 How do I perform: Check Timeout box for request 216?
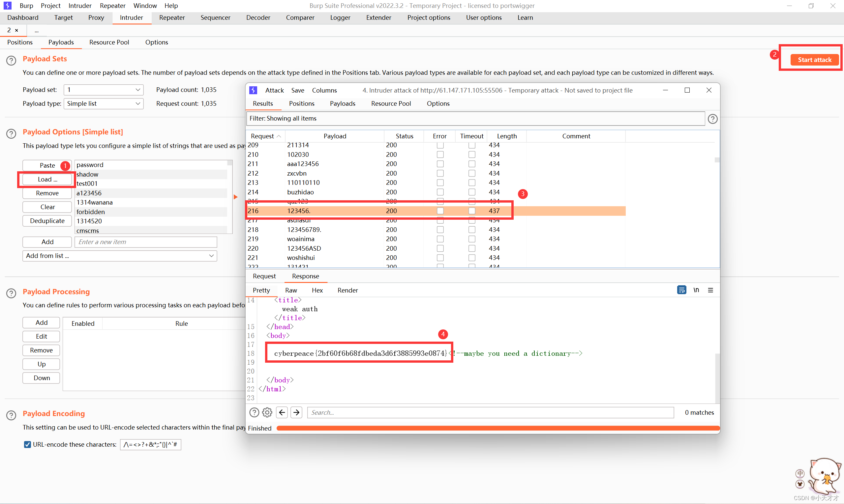(x=472, y=211)
